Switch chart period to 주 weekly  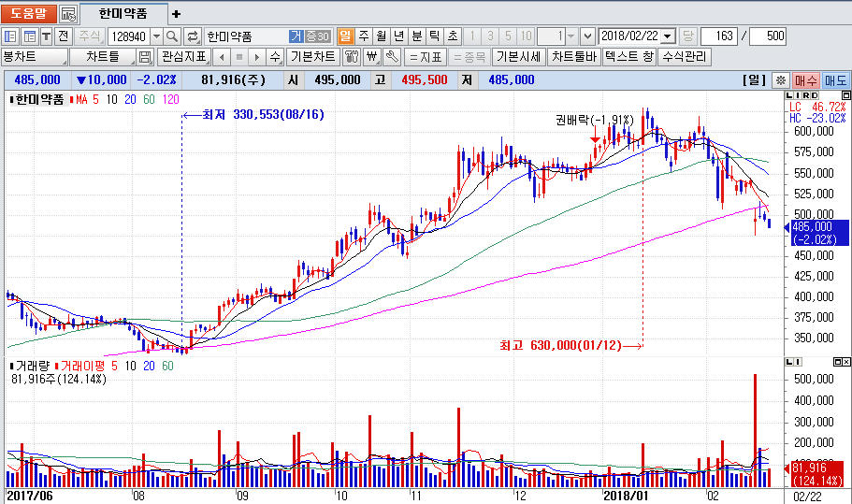(x=363, y=36)
